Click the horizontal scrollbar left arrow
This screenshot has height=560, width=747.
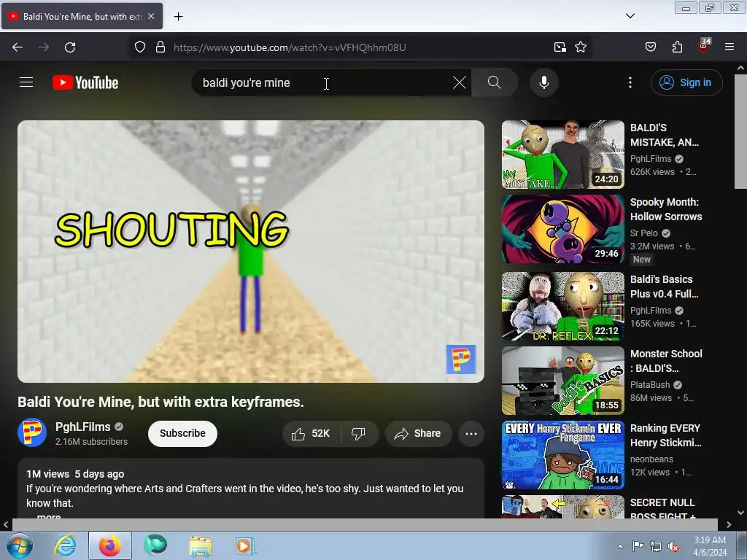click(x=6, y=524)
